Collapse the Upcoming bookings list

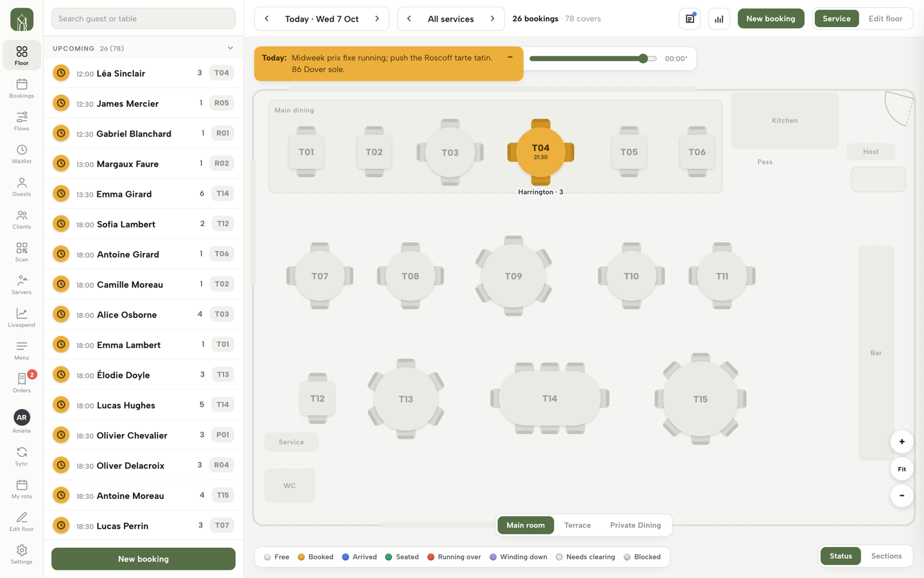click(x=230, y=48)
